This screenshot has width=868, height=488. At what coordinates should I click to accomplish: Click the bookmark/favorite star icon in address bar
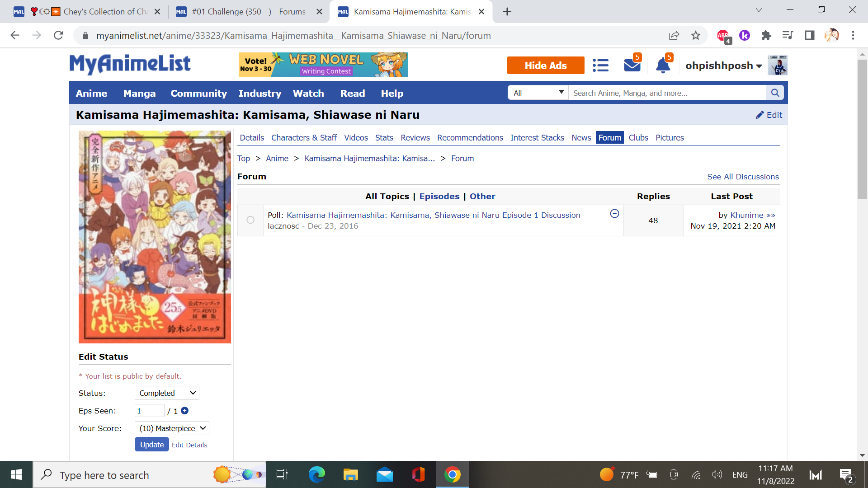(695, 34)
